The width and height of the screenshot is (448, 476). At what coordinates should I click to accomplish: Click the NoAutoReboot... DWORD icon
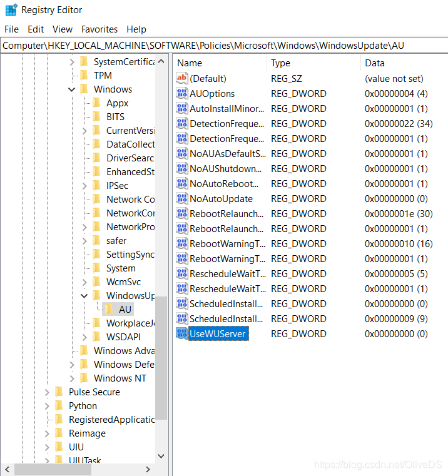point(181,183)
